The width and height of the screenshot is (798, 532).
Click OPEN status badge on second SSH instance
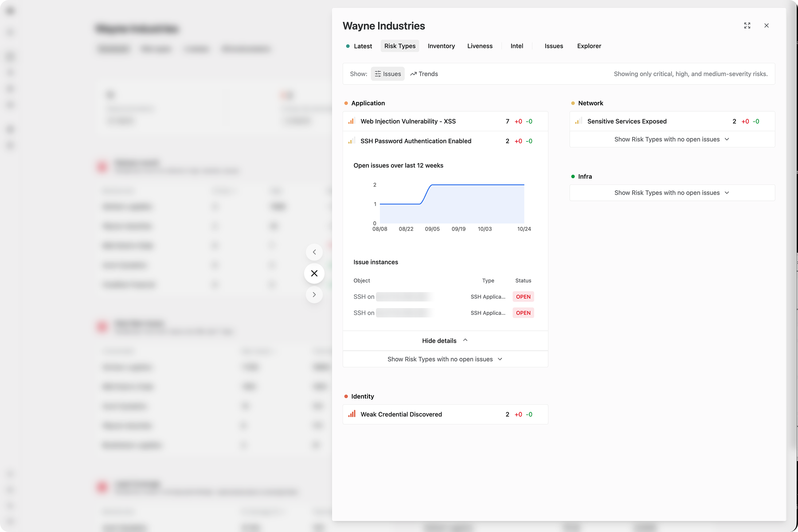point(523,313)
